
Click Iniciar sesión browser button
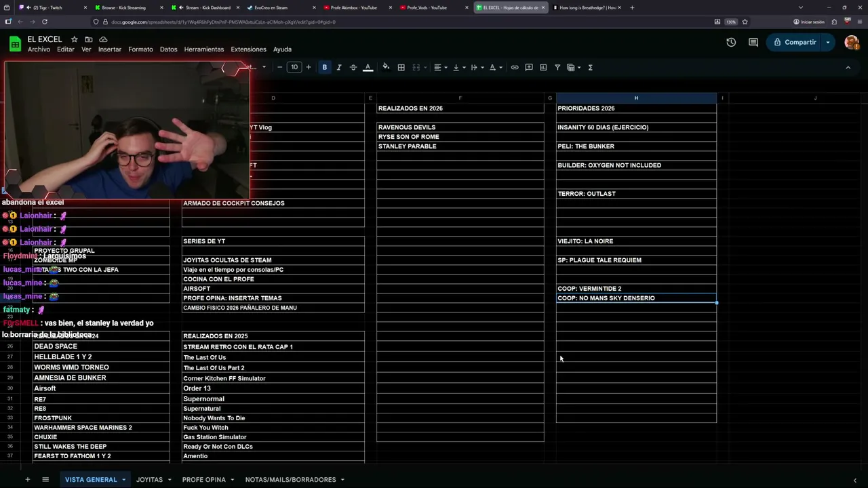tap(809, 22)
